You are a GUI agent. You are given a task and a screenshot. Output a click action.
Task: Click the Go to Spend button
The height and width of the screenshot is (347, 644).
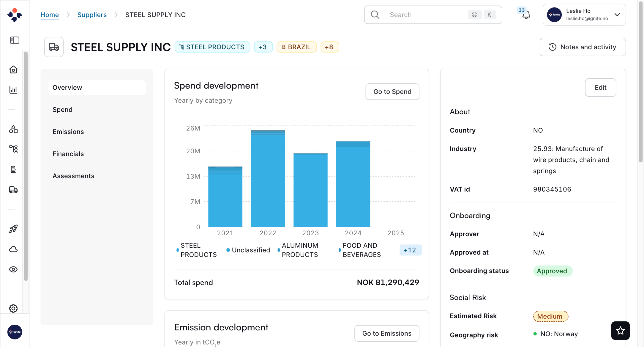[x=392, y=92]
